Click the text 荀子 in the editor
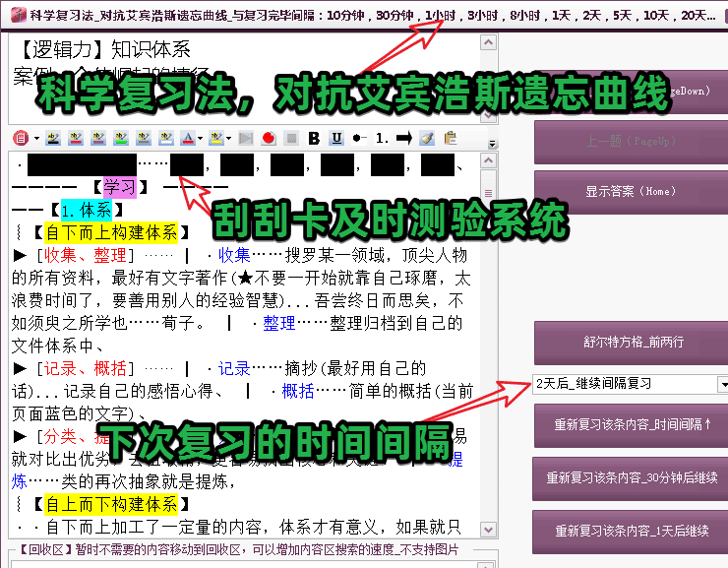The height and width of the screenshot is (568, 728). tap(178, 323)
